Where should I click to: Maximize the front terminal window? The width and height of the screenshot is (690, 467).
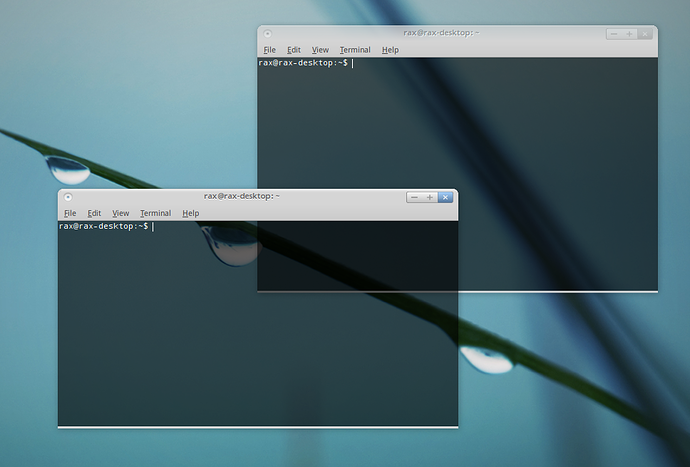click(x=429, y=197)
